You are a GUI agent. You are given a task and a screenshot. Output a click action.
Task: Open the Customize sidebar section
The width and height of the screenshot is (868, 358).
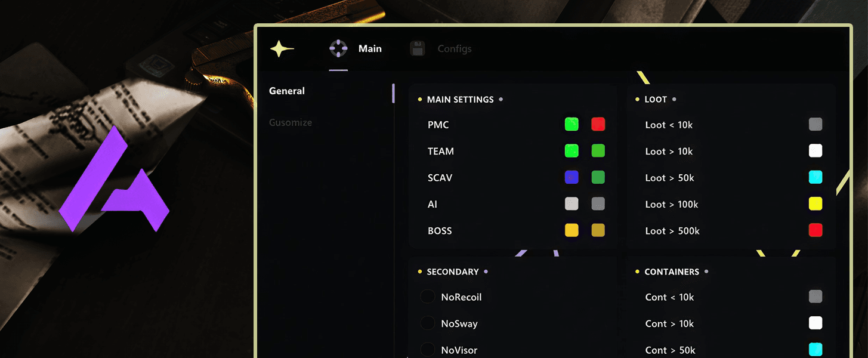[291, 123]
